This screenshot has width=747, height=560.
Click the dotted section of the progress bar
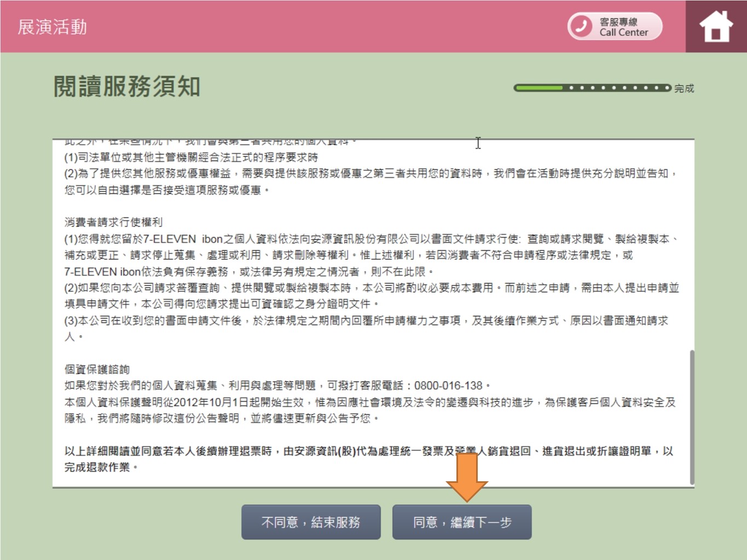click(x=618, y=87)
